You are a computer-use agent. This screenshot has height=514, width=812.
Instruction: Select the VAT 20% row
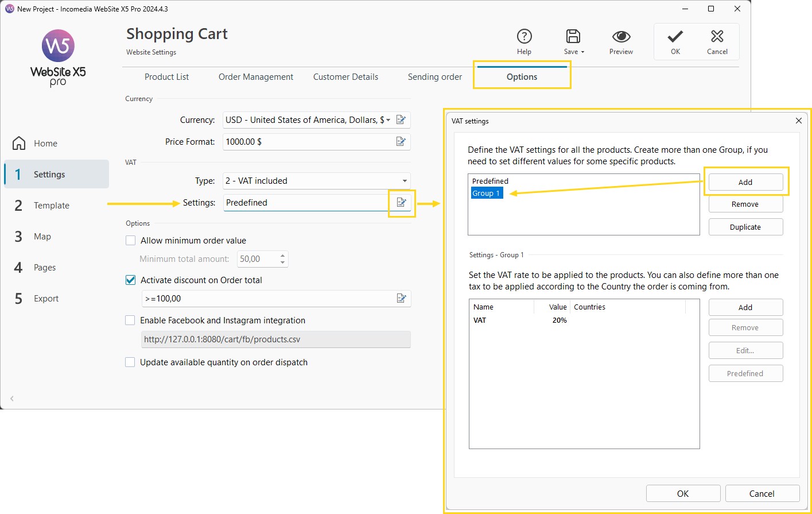[x=584, y=320]
